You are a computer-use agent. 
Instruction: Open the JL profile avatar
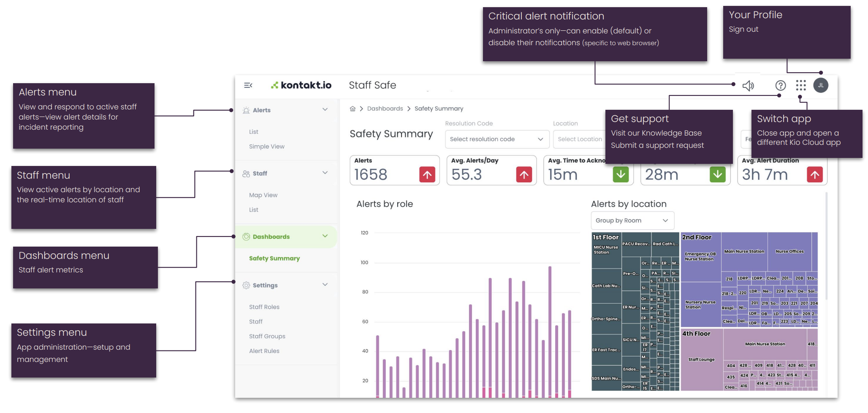pos(820,85)
